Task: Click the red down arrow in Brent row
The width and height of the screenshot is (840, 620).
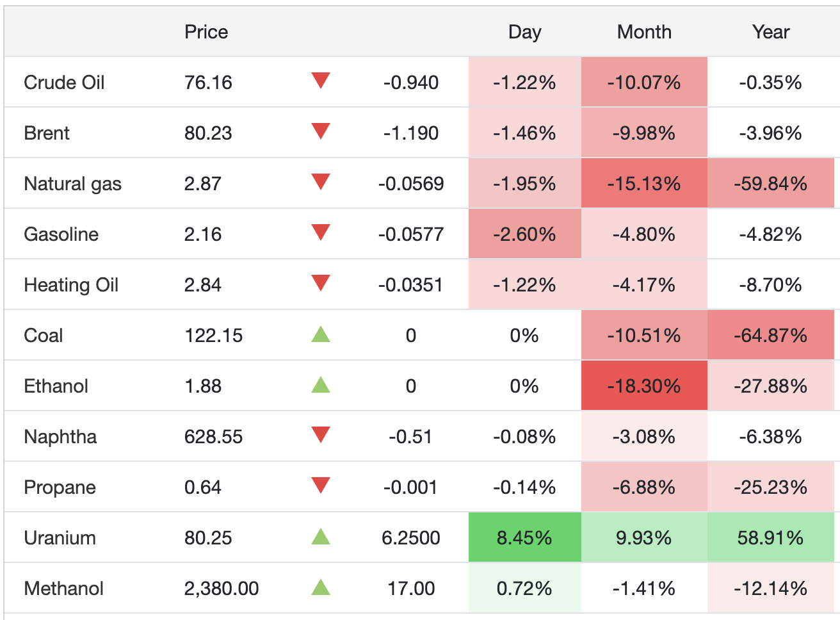Action: click(321, 131)
